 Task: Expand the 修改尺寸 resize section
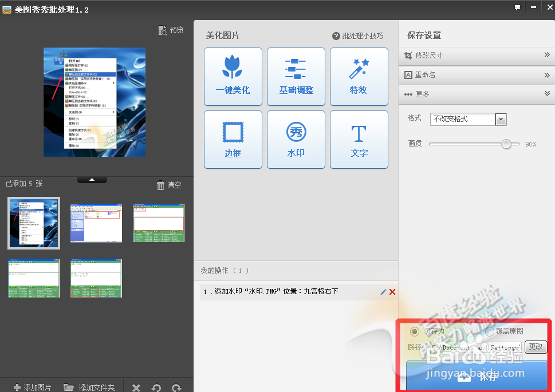click(477, 56)
